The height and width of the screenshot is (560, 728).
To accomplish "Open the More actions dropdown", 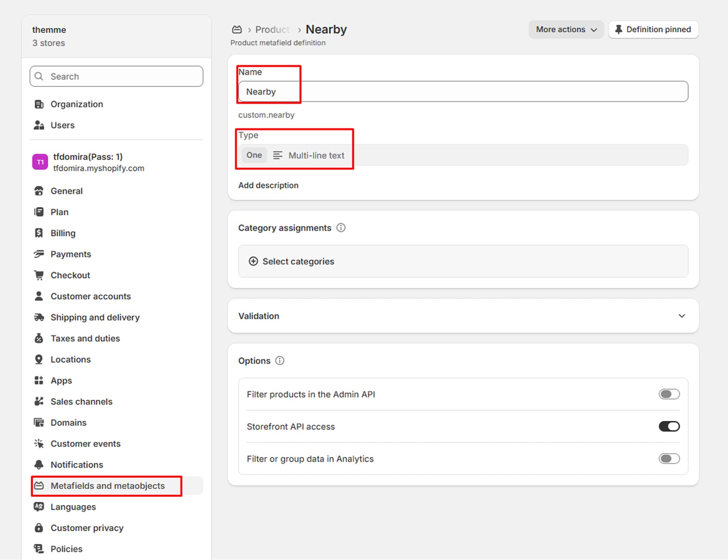I will point(566,30).
